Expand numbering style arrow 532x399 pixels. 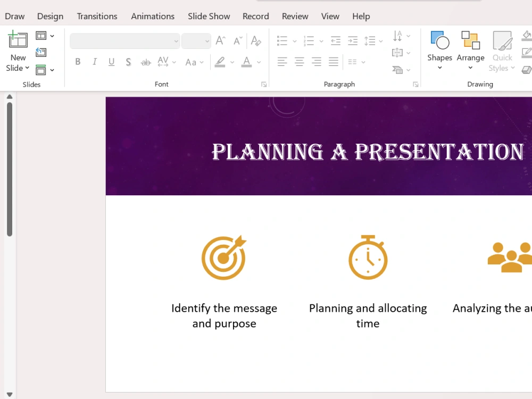(x=321, y=41)
